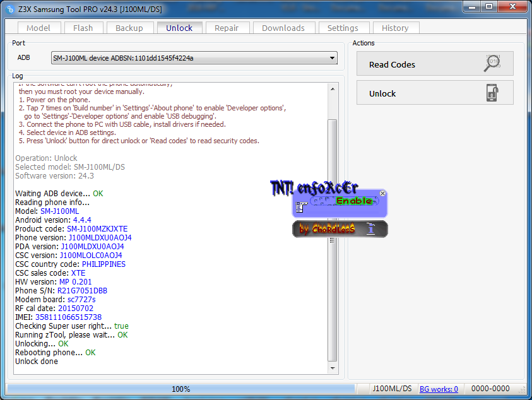Close the Z3X Samsung Tool window

pyautogui.click(x=512, y=6)
